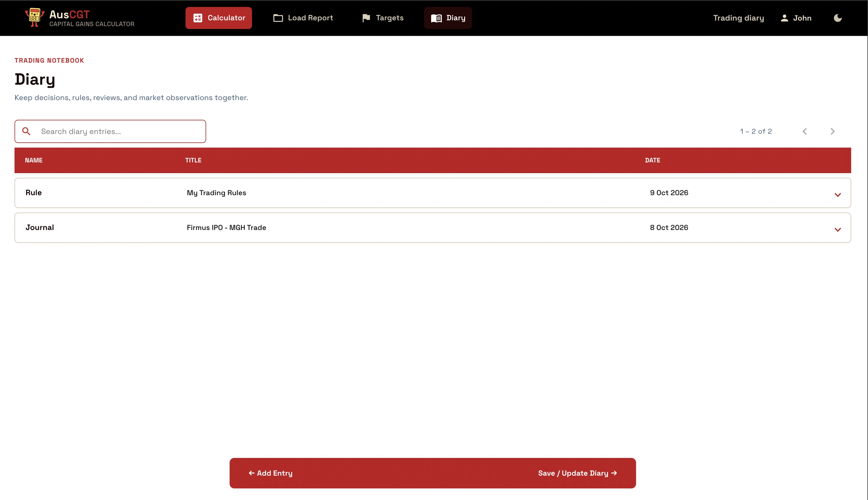Click the calculator icon in the Calculator button
This screenshot has width=868, height=500.
click(198, 18)
